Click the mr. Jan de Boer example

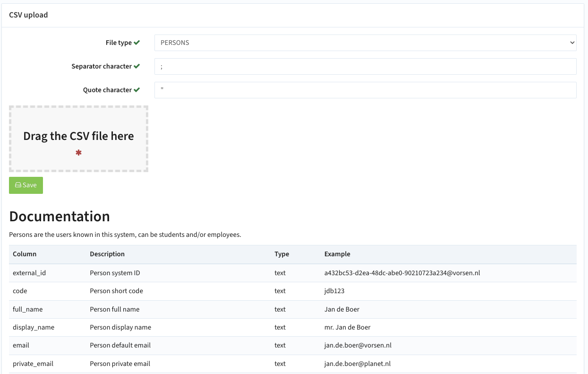click(348, 327)
